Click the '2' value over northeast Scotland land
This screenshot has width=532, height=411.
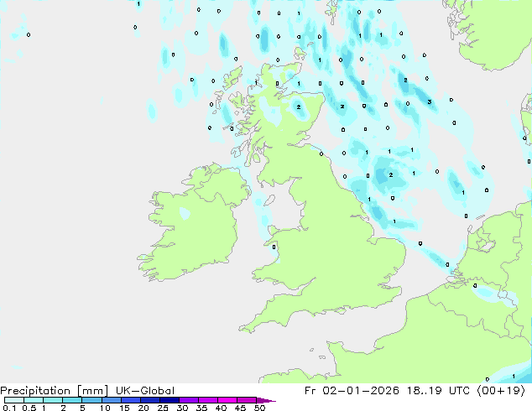click(x=299, y=107)
